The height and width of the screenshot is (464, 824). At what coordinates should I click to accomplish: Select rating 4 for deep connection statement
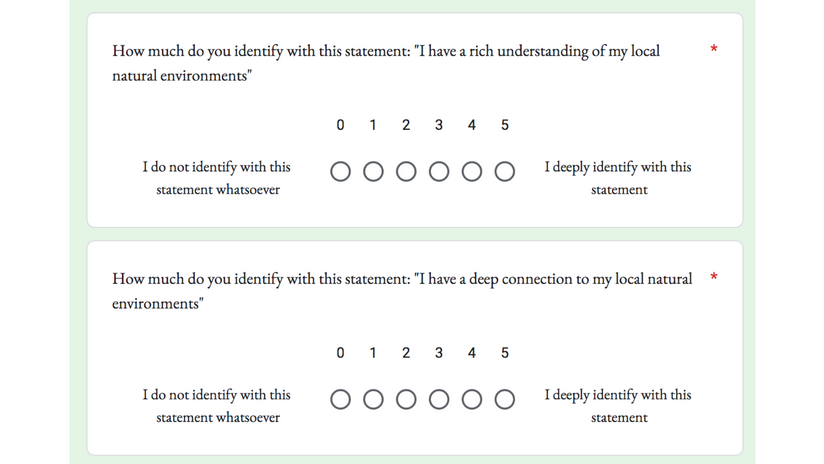click(472, 400)
